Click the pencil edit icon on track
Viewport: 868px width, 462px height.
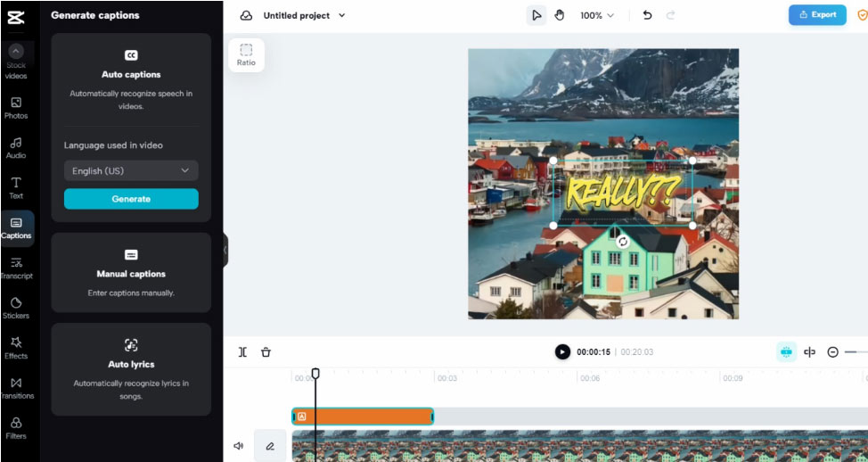(270, 446)
